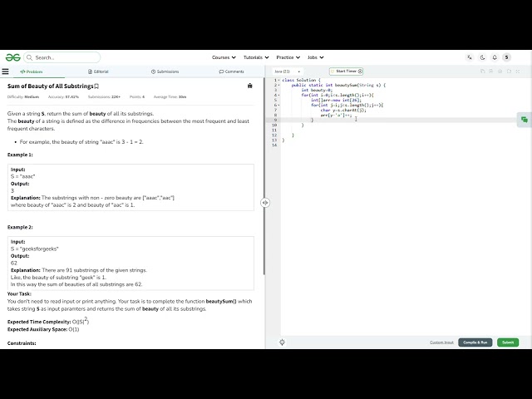
Task: Click the close icon on Start Timer
Action: (x=360, y=71)
